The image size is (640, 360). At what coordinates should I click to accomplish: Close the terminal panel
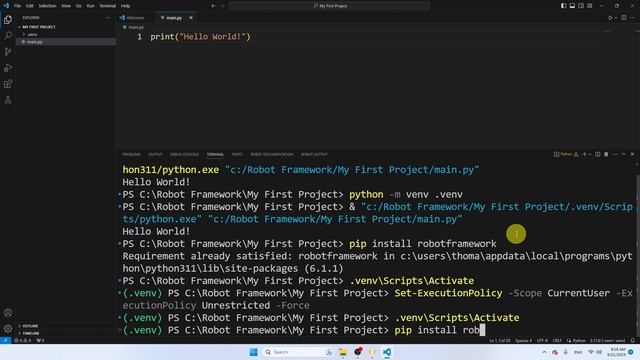click(632, 154)
